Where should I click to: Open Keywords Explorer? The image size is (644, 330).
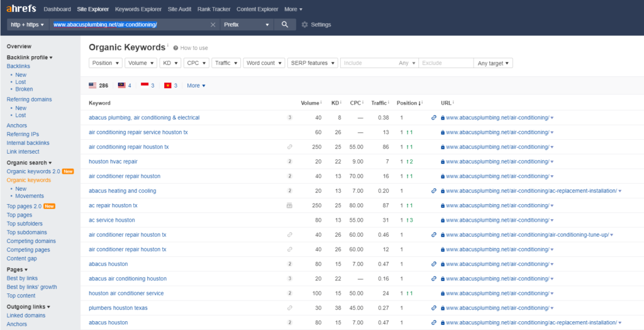(138, 9)
